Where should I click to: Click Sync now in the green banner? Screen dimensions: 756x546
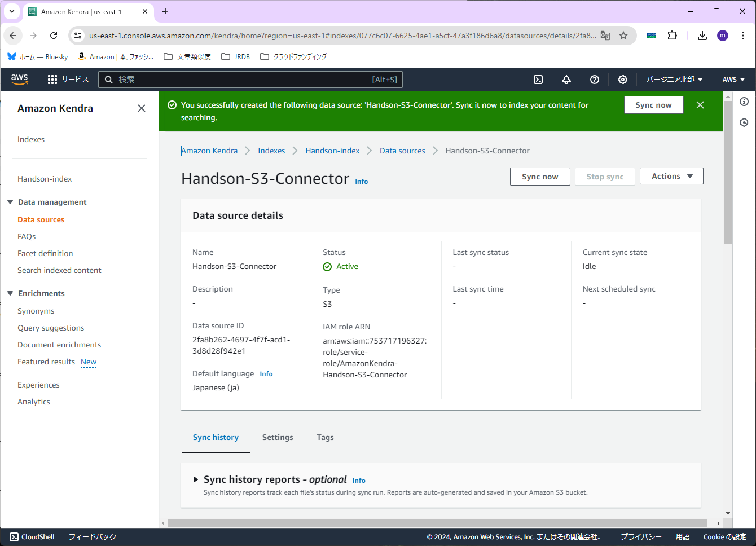click(653, 105)
